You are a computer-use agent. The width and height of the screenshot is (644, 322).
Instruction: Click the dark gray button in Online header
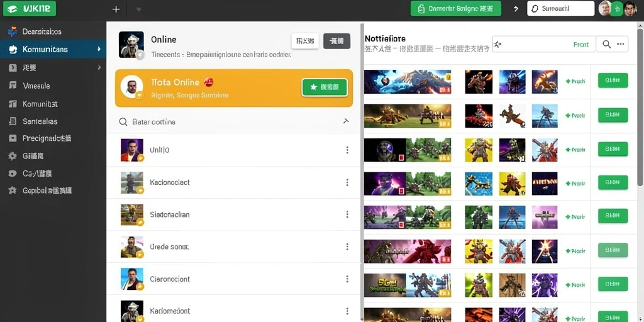click(337, 41)
